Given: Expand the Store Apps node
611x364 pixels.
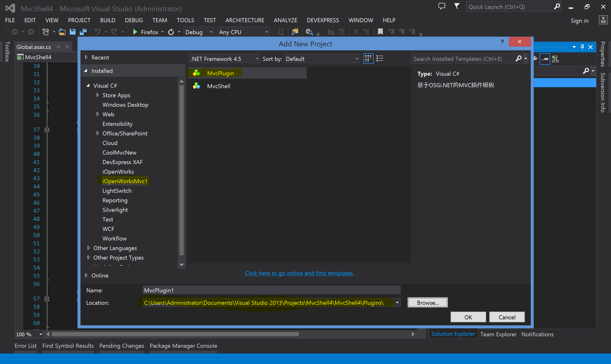Looking at the screenshot, I should [x=98, y=95].
